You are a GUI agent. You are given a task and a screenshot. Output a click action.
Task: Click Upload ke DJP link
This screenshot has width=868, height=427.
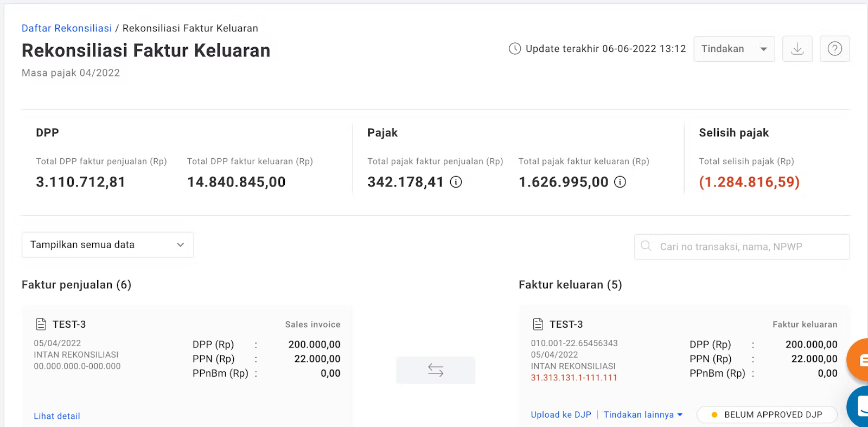[x=561, y=415]
